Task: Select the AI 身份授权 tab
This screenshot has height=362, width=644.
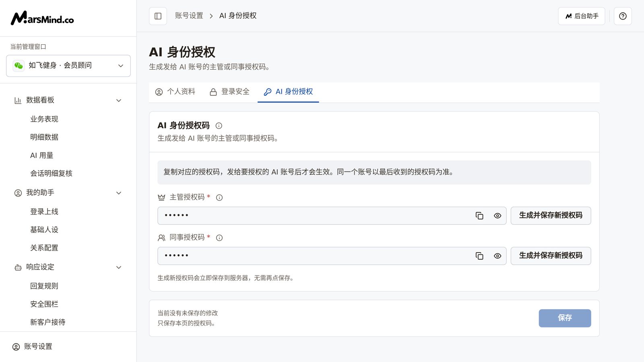Action: pos(288,92)
